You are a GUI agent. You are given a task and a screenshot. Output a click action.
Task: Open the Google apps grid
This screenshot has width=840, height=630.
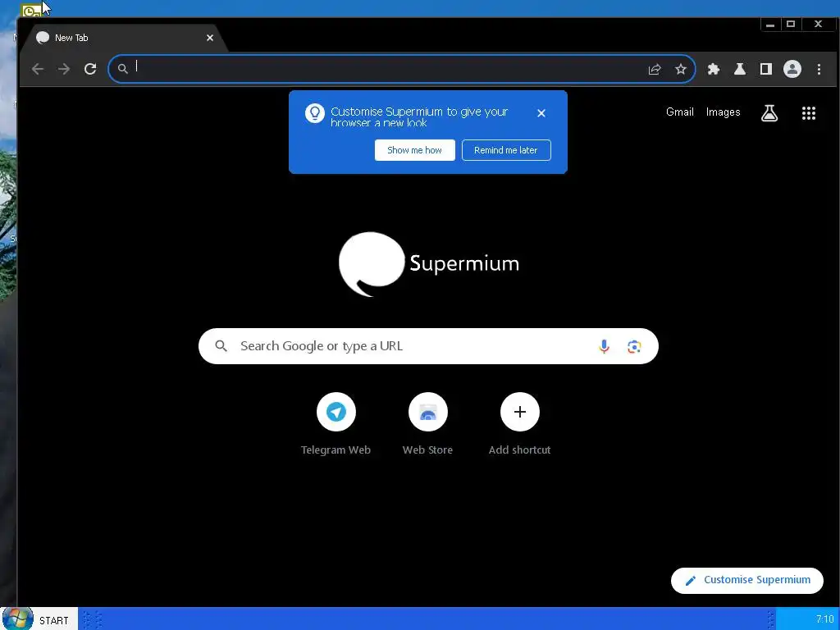click(x=808, y=113)
